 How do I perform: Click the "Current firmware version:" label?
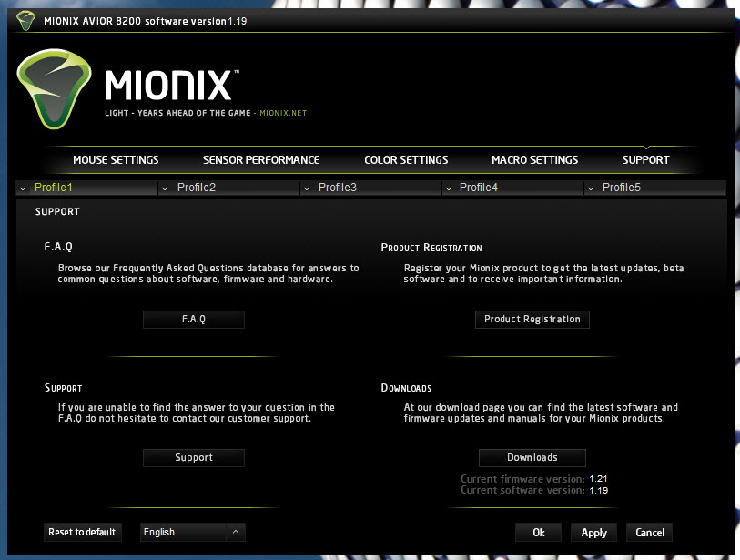point(522,479)
